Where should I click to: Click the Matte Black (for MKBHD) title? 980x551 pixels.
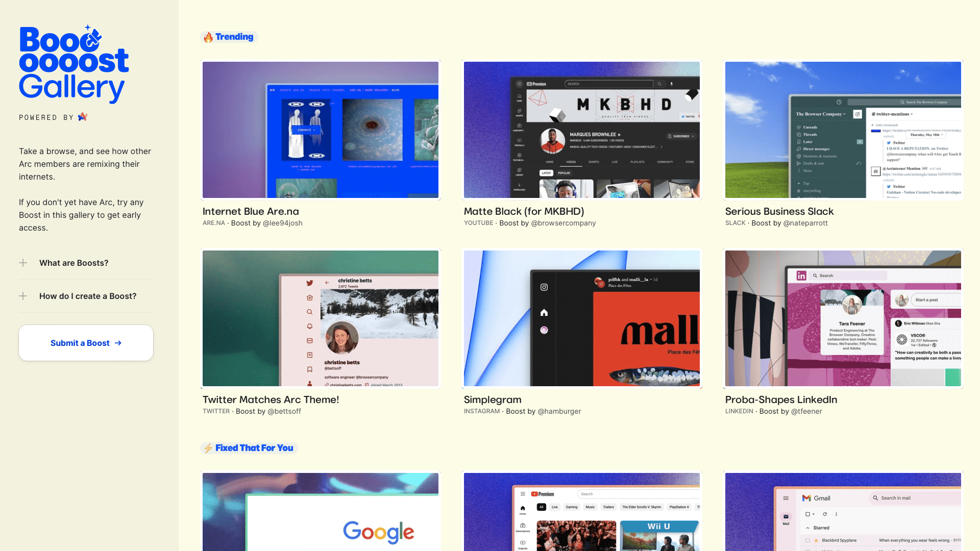[524, 211]
